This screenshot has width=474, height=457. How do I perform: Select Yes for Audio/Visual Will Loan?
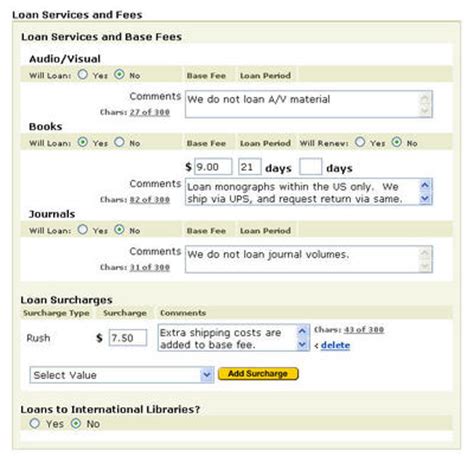point(83,74)
